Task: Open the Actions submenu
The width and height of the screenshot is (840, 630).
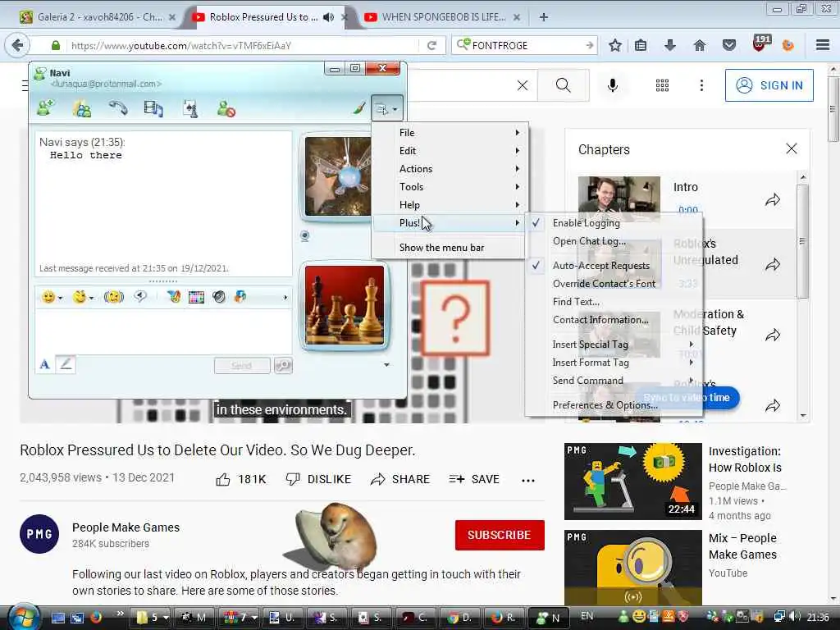Action: 449,169
